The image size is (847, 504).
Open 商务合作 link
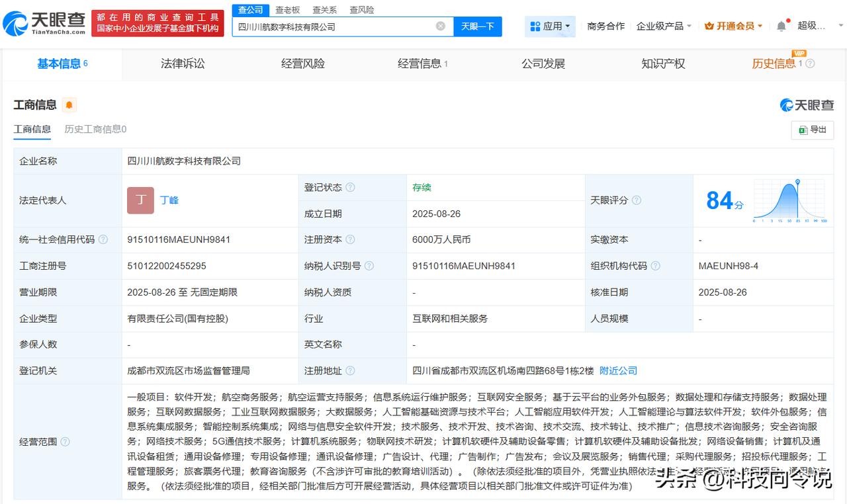point(606,26)
